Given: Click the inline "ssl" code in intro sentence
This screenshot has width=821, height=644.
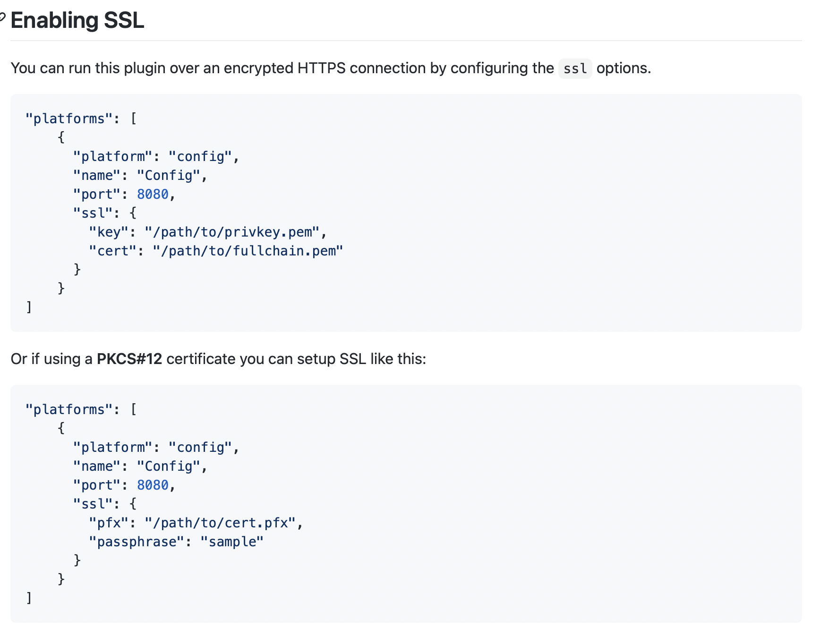Looking at the screenshot, I should coord(575,69).
